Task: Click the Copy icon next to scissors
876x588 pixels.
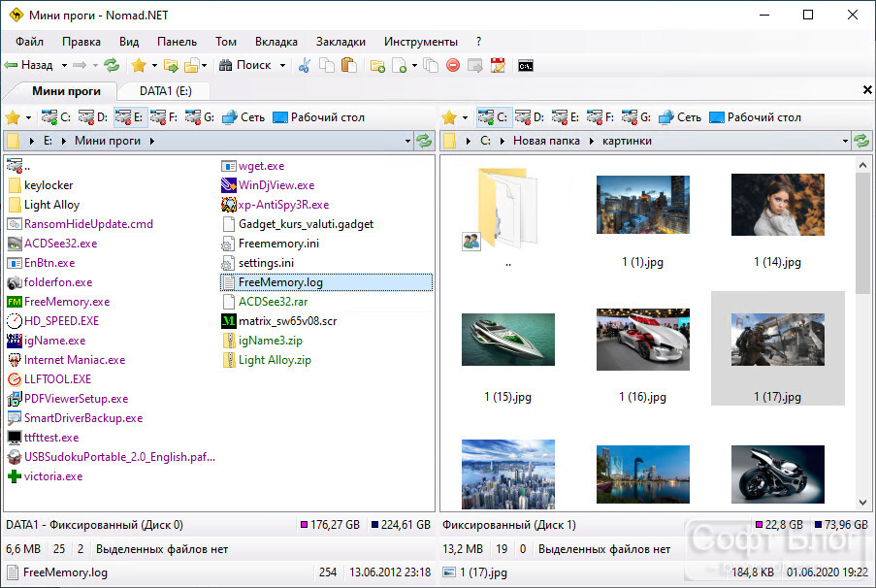Action: (327, 65)
